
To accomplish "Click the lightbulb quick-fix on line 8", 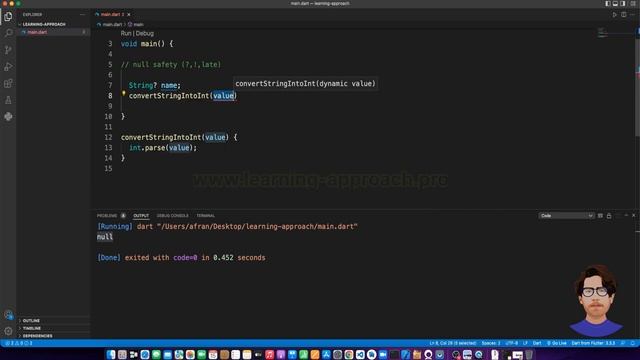I will coord(124,93).
